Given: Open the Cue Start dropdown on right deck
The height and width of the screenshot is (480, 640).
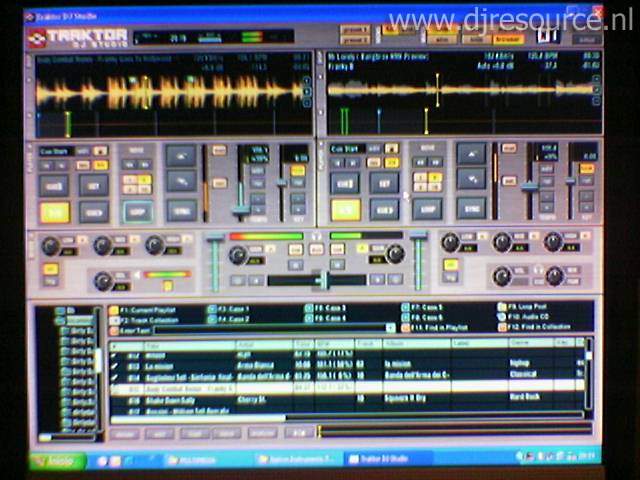Looking at the screenshot, I should [x=347, y=149].
